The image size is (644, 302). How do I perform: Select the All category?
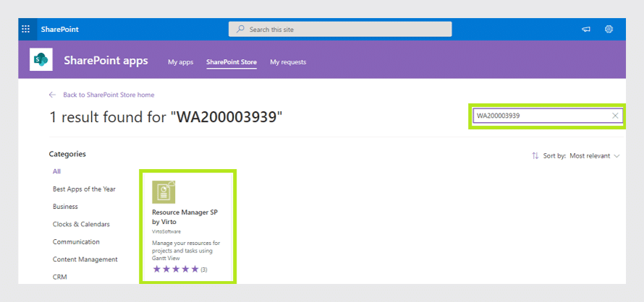pos(56,171)
